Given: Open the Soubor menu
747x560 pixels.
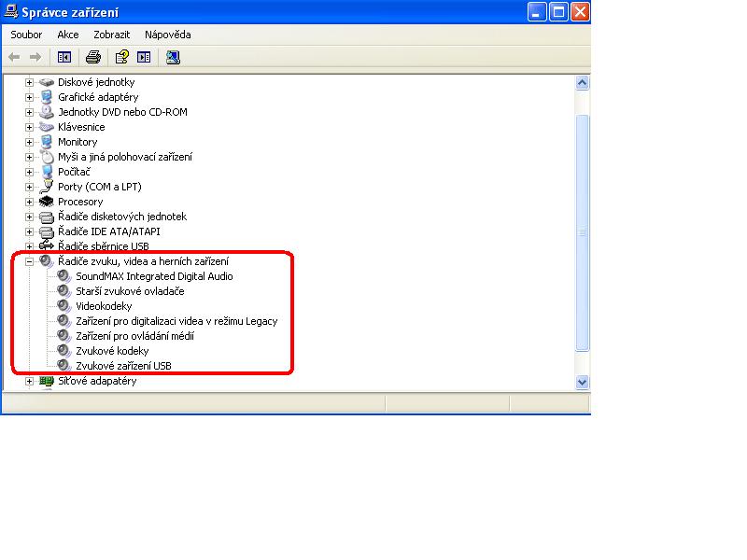Looking at the screenshot, I should [x=26, y=35].
